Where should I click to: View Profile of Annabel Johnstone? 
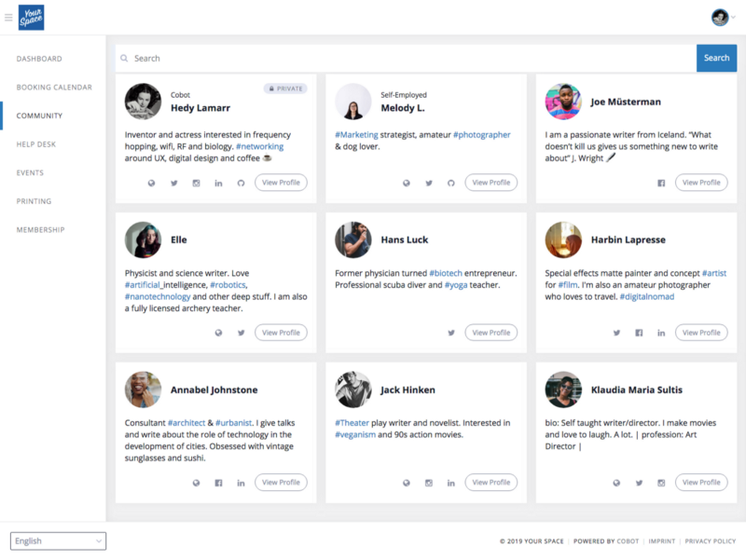tap(281, 483)
